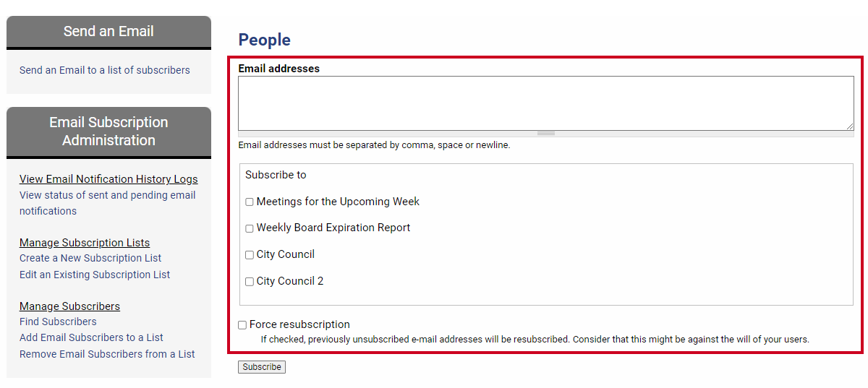
Task: Click the Send an Email panel header
Action: 109,32
